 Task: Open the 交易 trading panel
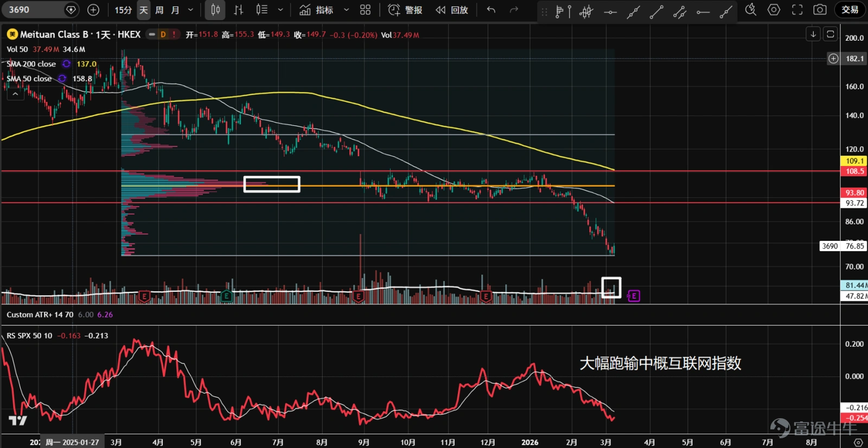point(850,10)
